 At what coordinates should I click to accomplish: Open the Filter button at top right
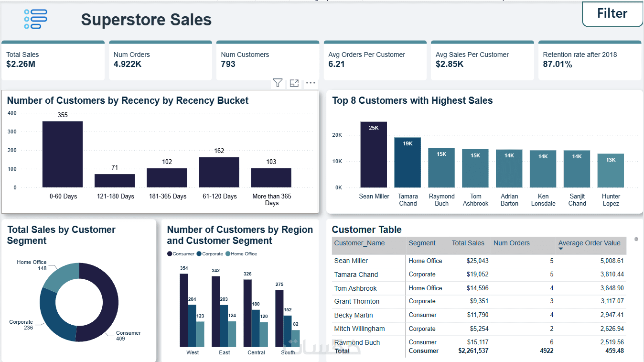612,14
